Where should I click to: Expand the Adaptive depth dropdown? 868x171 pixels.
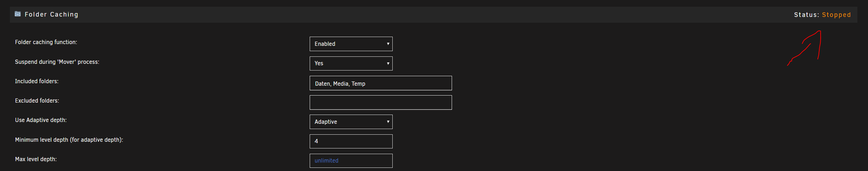coord(351,122)
